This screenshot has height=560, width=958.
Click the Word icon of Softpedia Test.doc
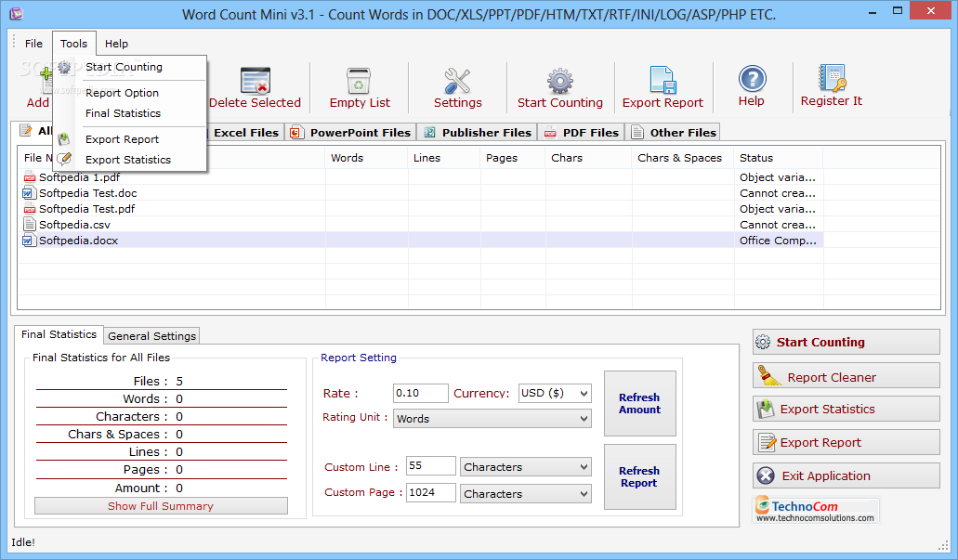click(29, 193)
